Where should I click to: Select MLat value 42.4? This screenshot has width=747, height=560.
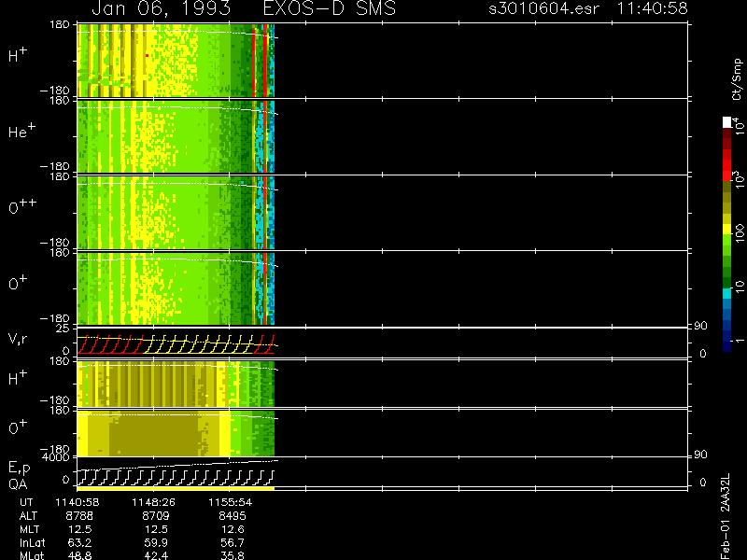pos(156,555)
